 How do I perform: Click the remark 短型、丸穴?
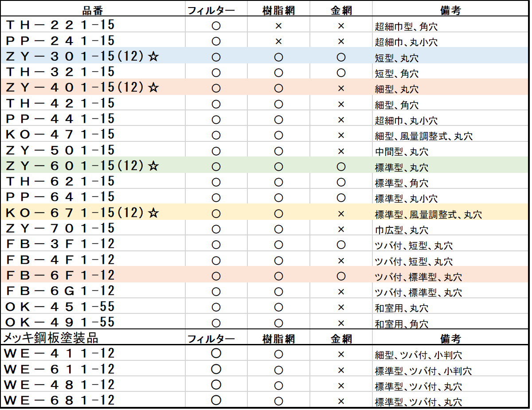coord(396,58)
